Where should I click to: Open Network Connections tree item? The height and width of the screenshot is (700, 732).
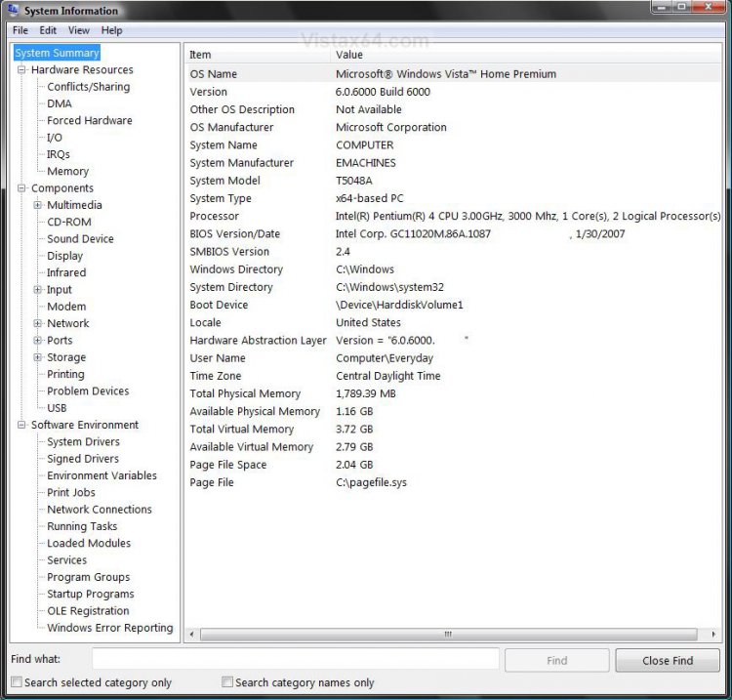point(100,510)
